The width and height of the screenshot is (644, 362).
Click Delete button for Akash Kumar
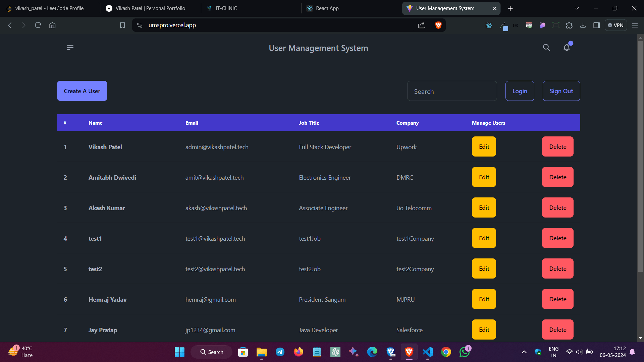tap(558, 208)
